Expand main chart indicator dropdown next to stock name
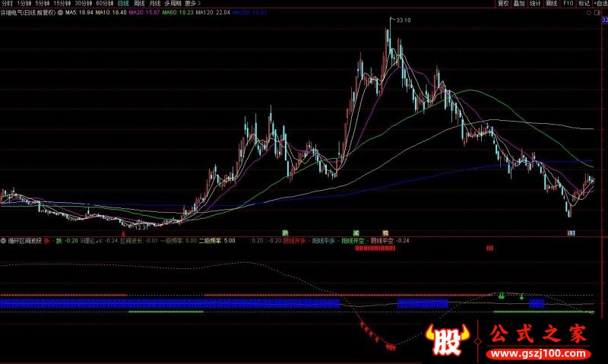 click(x=61, y=13)
